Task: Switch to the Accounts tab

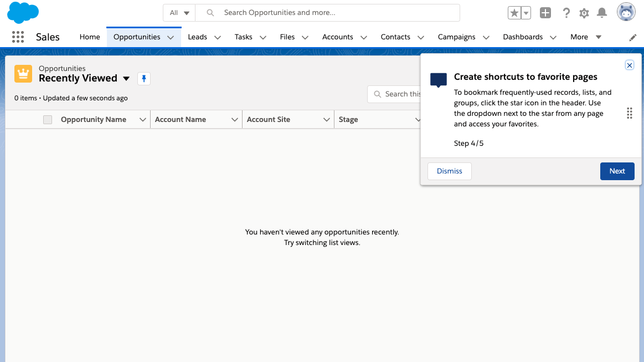Action: (x=338, y=37)
